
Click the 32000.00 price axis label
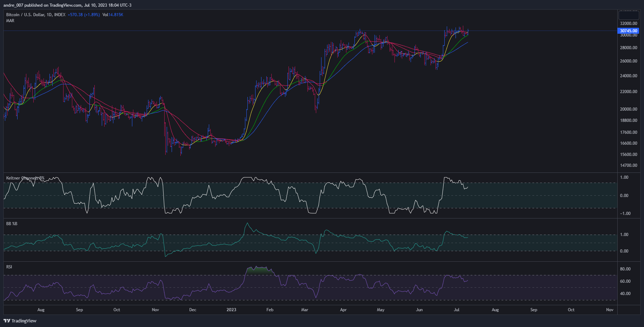click(629, 24)
